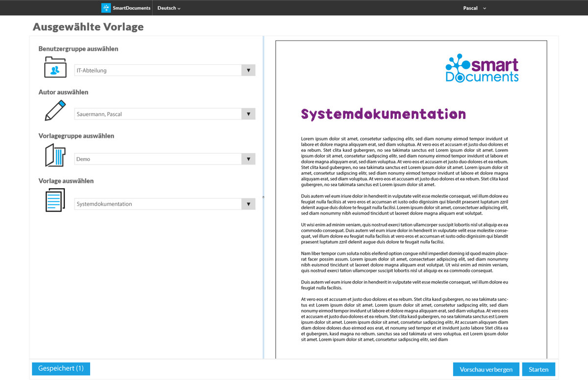This screenshot has width=588, height=383.
Task: Open the Benutzergruppe dropdown arrow
Action: (248, 71)
